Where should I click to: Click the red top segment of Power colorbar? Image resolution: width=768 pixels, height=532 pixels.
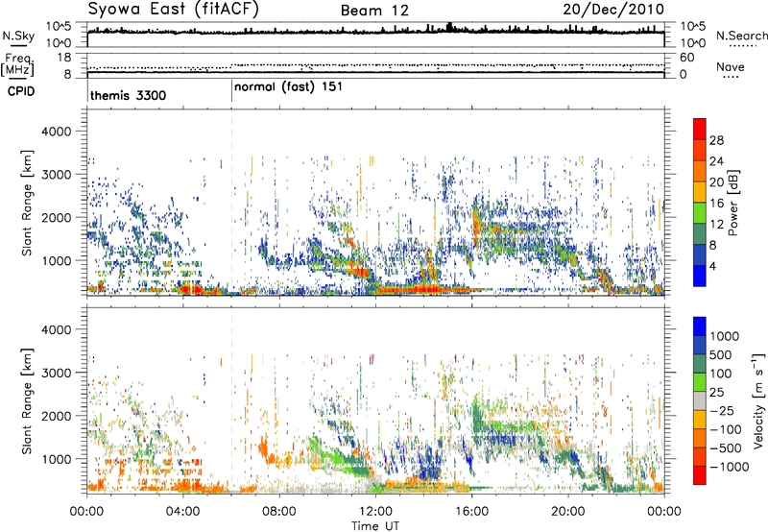[700, 130]
